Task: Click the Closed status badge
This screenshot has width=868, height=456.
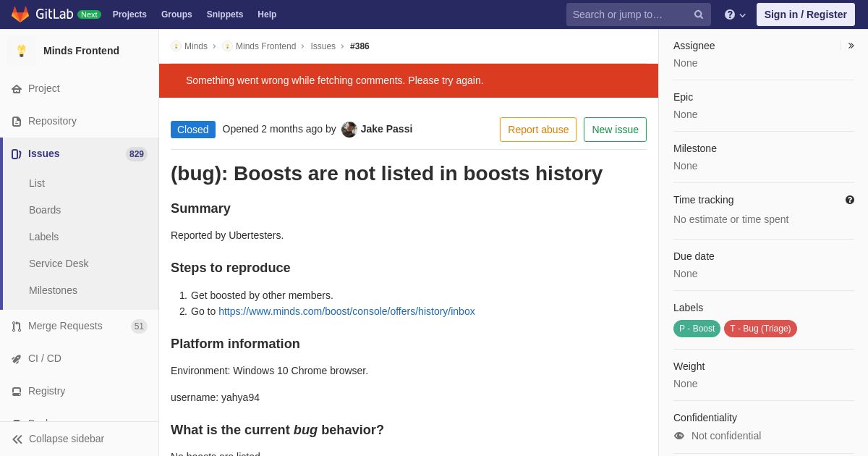Action: pos(193,130)
